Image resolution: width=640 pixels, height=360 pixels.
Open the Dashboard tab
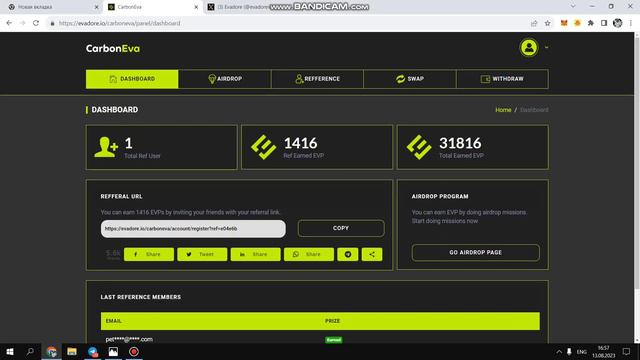pos(132,79)
